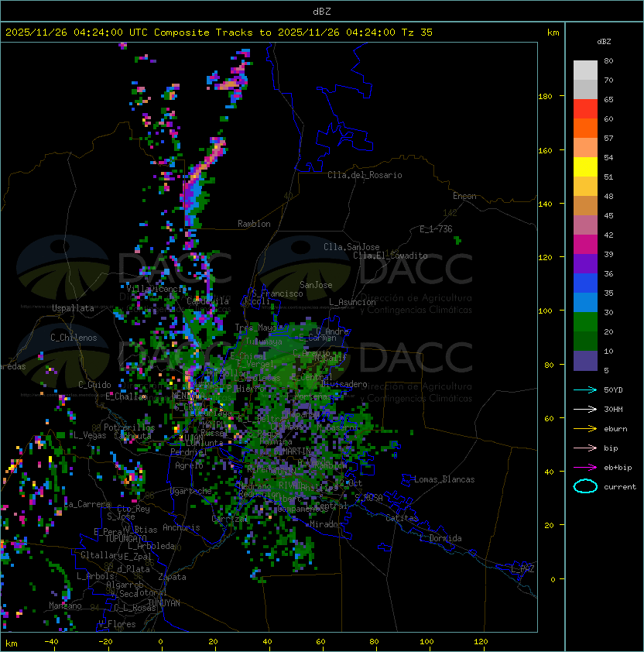Click the 'C_Guido' map label

point(94,385)
